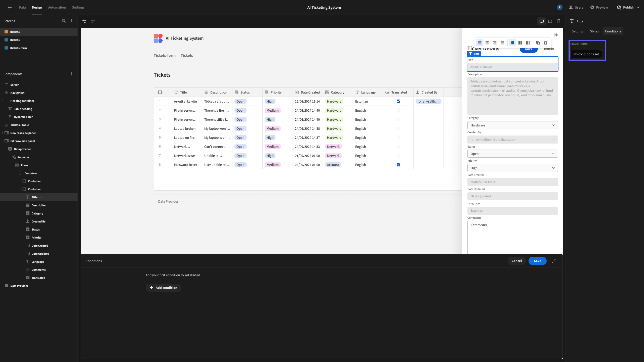644x362 pixels.
Task: Toggle Translated checkbox for Fire in server row 2
Action: coord(398,110)
